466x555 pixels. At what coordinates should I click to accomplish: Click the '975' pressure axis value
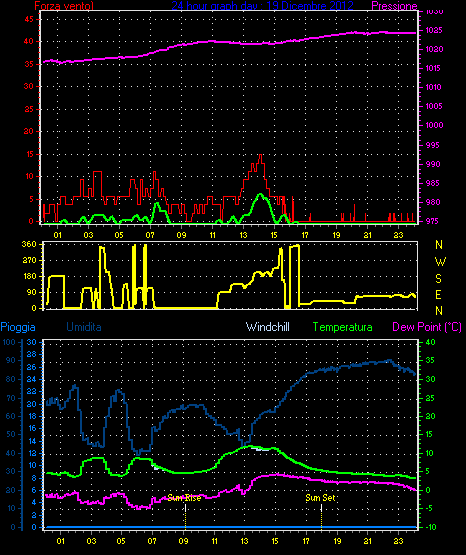(432, 221)
